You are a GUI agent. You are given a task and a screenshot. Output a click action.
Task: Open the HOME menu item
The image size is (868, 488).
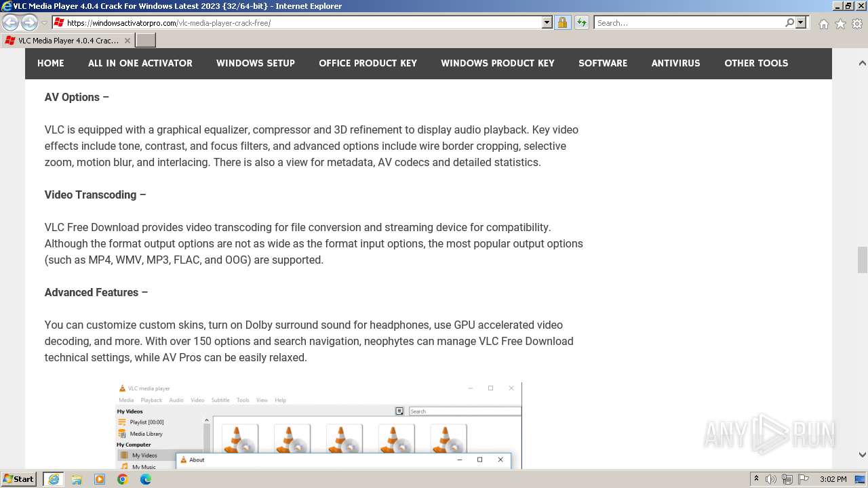pos(51,63)
